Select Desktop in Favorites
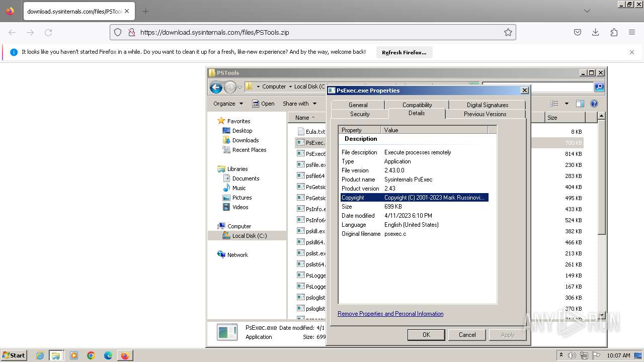Viewport: 644px width, 362px height. pyautogui.click(x=242, y=131)
